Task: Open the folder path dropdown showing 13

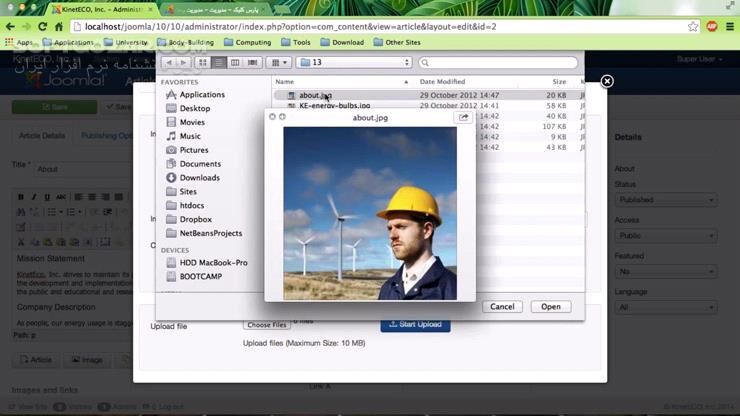Action: pyautogui.click(x=355, y=63)
